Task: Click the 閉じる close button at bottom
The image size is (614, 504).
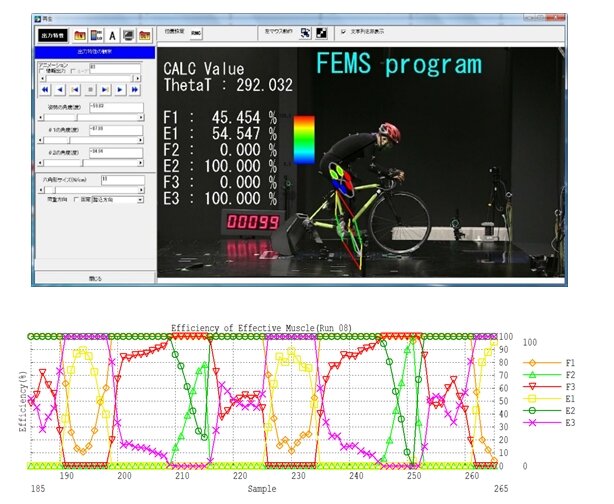Action: [94, 277]
